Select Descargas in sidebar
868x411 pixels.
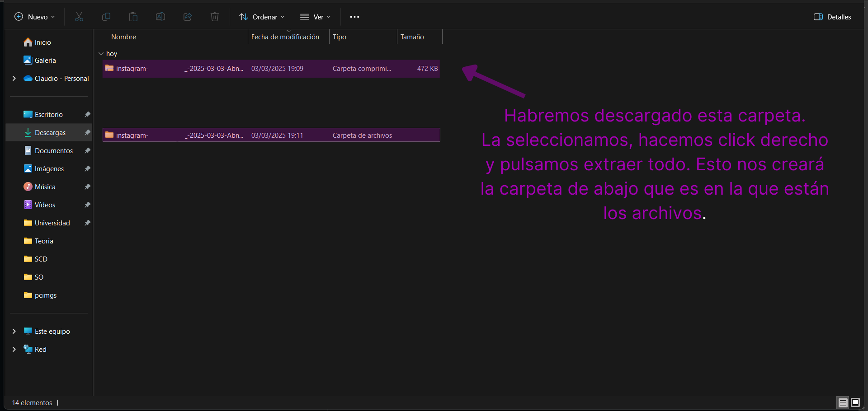49,132
